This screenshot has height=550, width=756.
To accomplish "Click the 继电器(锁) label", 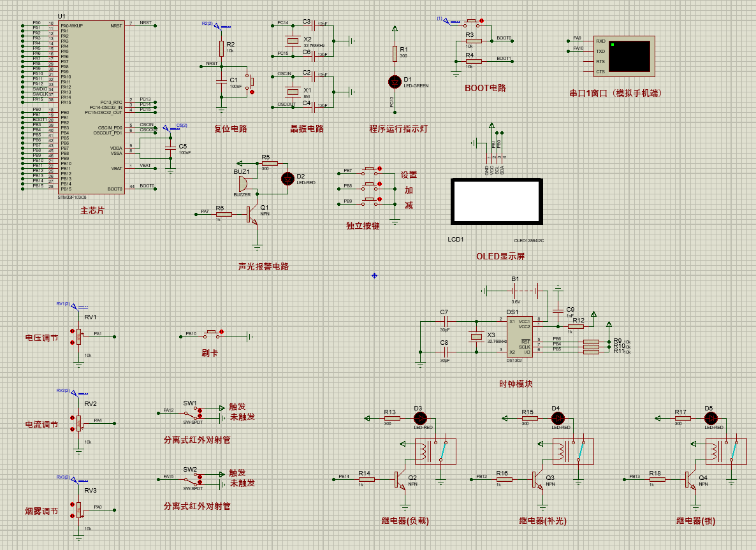I will point(695,521).
